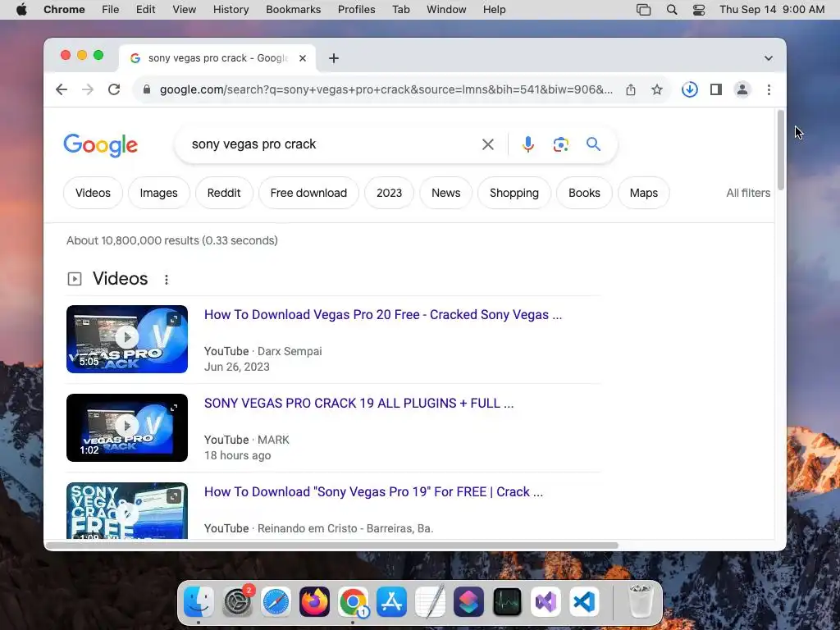Click the menu bar date and time
This screenshot has width=840, height=630.
tap(771, 10)
